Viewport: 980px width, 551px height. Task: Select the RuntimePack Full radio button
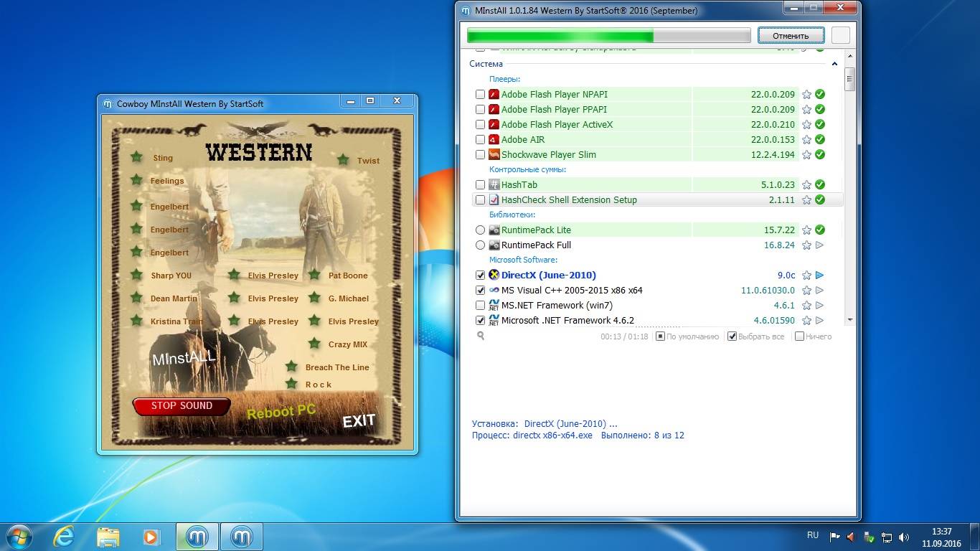click(x=481, y=245)
